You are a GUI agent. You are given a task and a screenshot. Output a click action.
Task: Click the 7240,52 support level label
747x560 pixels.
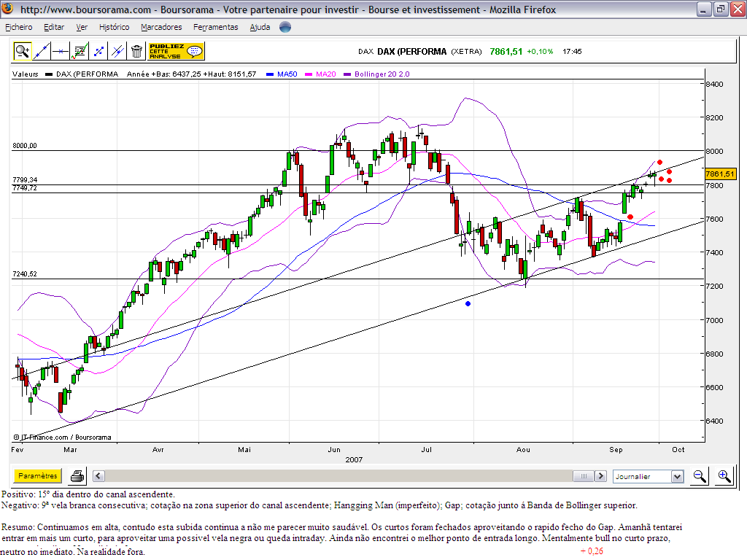25,274
